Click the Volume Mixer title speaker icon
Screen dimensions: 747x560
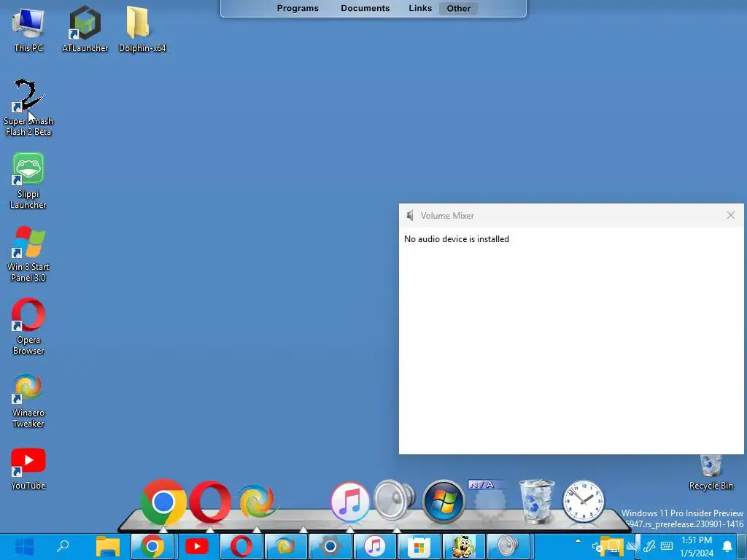point(410,216)
